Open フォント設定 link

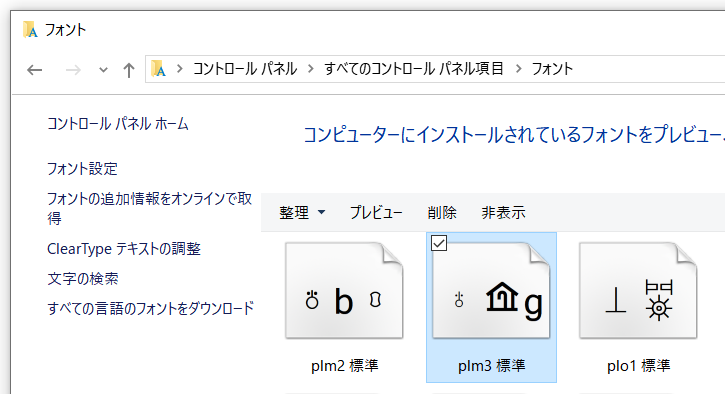click(x=82, y=169)
